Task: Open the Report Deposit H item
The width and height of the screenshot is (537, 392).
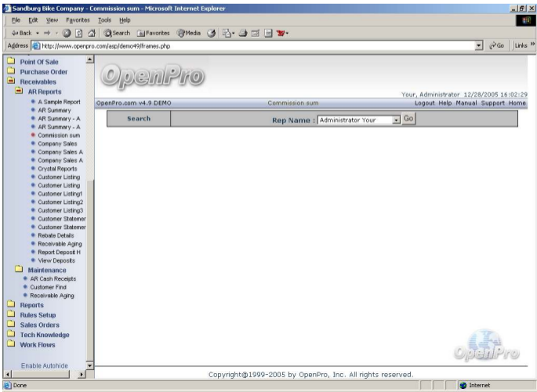Action: 60,252
